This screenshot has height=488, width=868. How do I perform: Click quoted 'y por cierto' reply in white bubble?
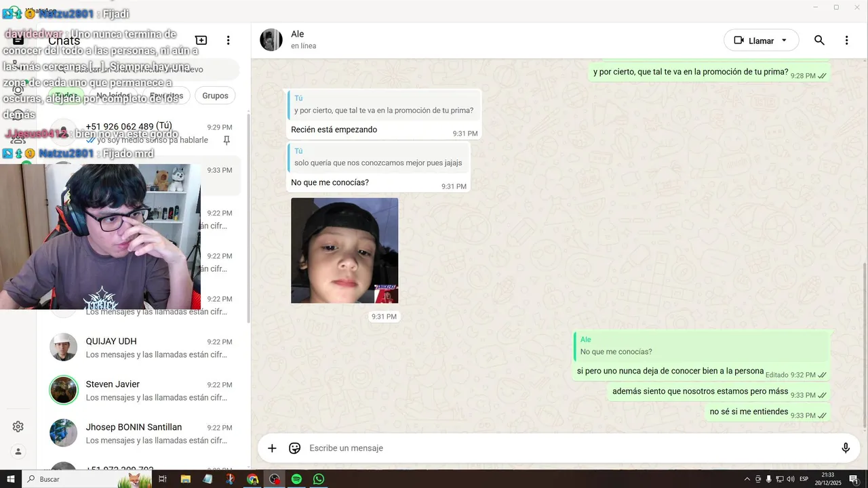pos(383,104)
